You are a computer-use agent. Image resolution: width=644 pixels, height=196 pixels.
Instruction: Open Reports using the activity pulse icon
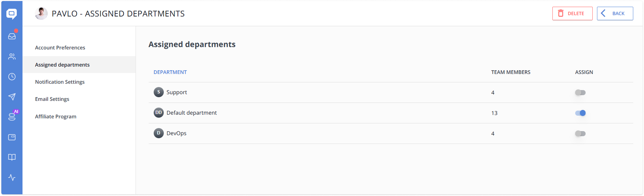(12, 178)
